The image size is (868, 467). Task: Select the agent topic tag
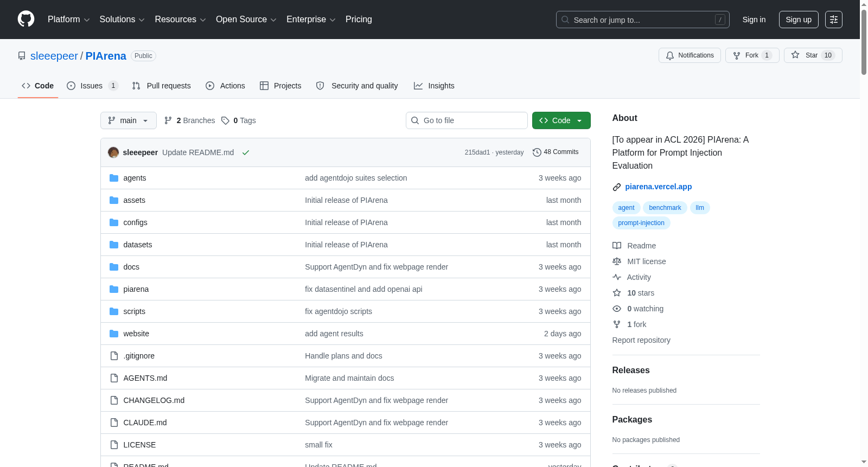click(626, 208)
